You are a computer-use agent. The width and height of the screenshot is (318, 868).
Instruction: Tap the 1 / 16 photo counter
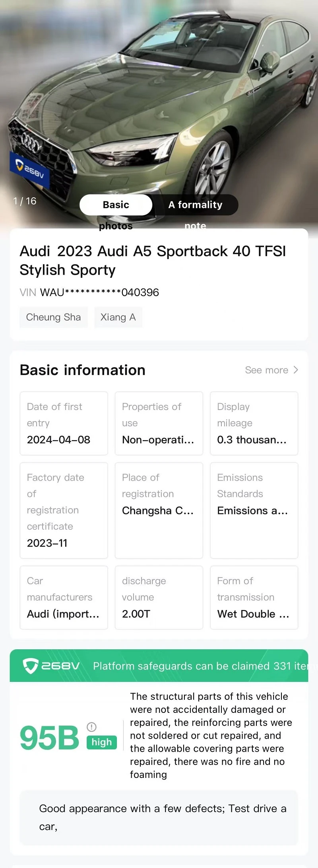click(25, 201)
